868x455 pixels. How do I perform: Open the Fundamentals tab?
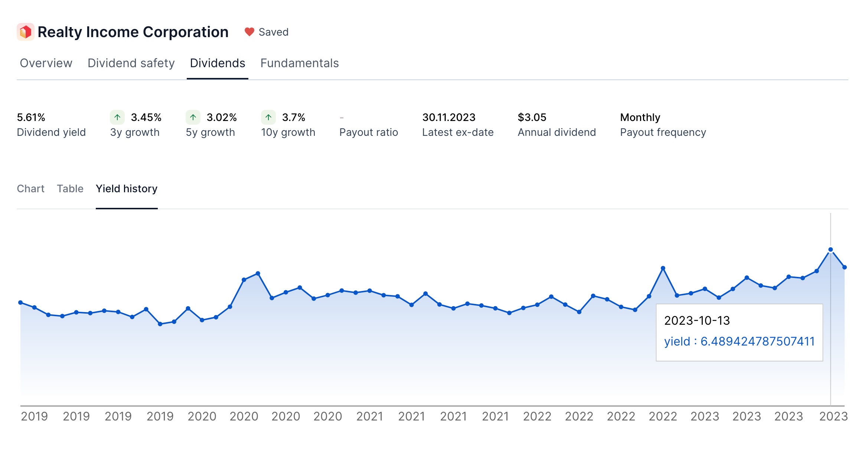[x=300, y=63]
